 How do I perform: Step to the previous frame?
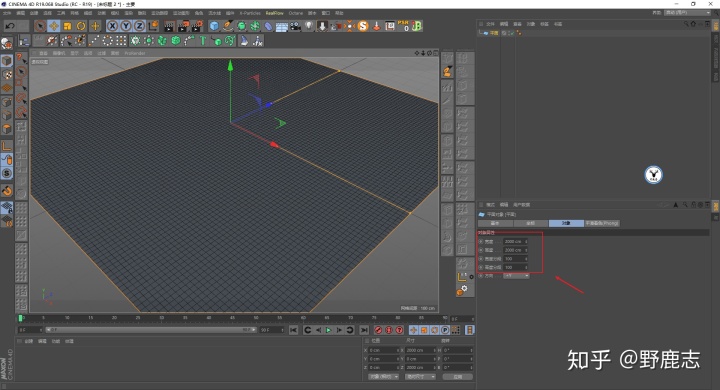click(x=318, y=330)
